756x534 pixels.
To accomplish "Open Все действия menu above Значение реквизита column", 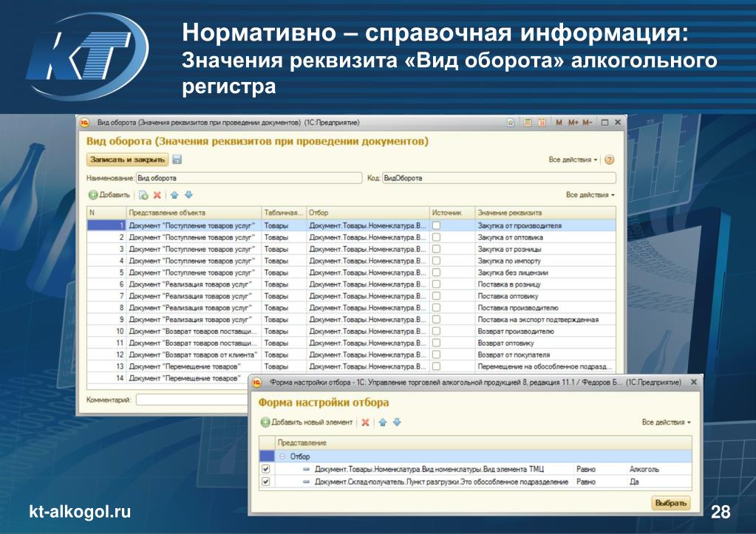I will click(x=590, y=195).
